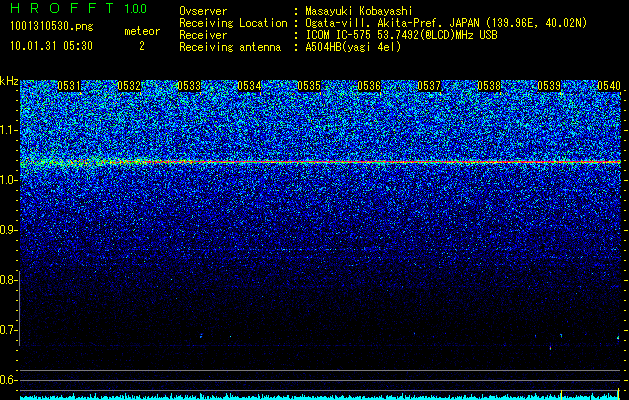Select the 0538 time marker

489,86
